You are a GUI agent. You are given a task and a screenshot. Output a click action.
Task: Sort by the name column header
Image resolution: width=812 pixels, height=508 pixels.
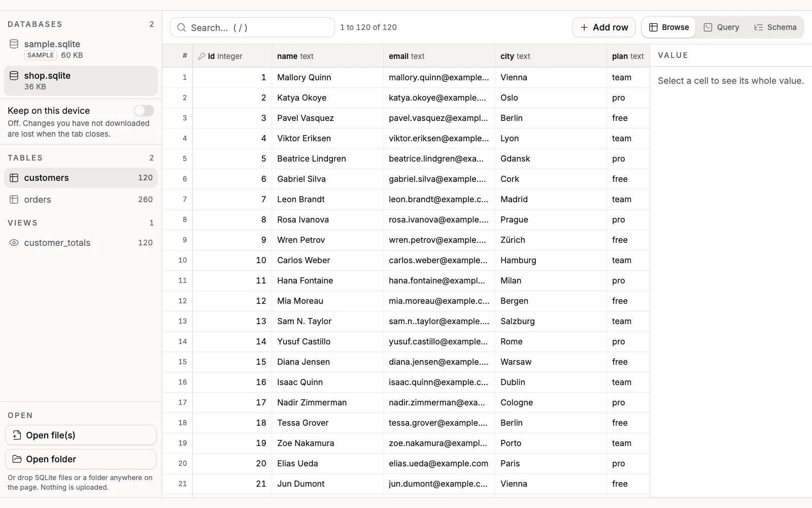pos(327,56)
